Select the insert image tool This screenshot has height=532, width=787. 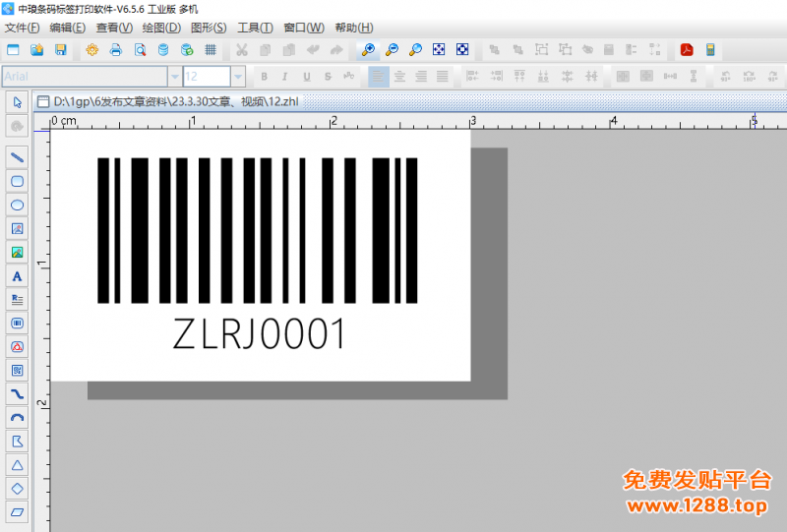17,229
